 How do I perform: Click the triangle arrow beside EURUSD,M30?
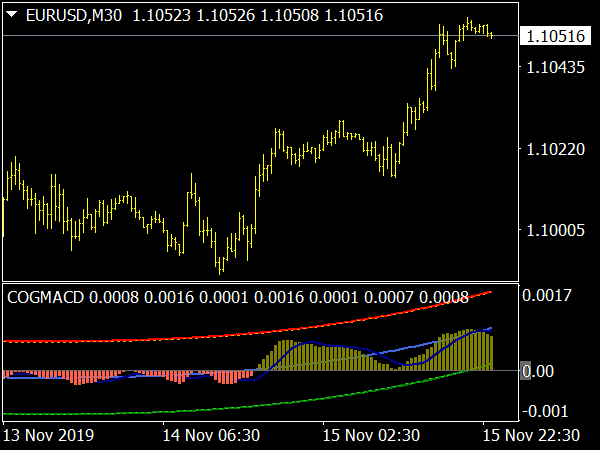click(12, 13)
